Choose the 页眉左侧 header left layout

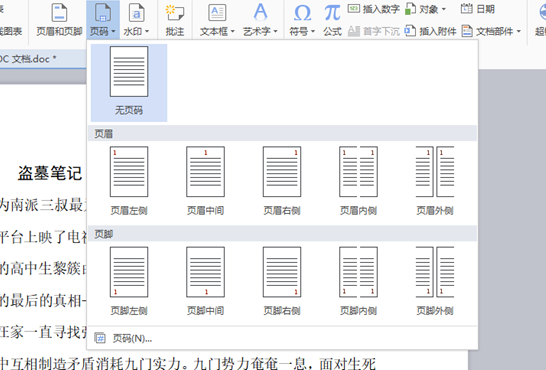(129, 181)
